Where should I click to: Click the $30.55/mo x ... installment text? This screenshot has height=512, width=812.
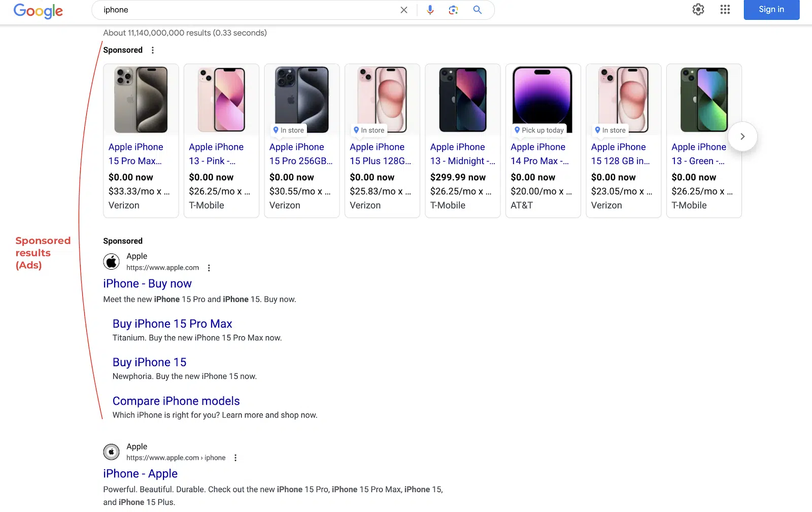(x=300, y=191)
